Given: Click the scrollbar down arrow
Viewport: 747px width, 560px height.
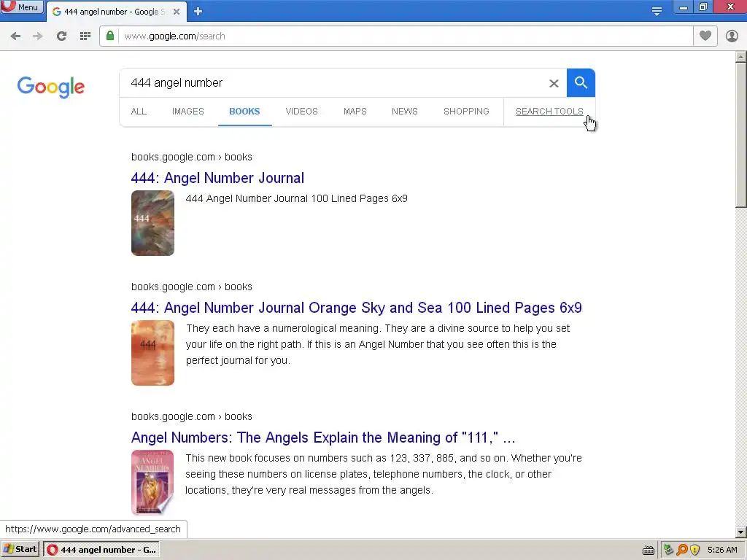Looking at the screenshot, I should click(741, 532).
